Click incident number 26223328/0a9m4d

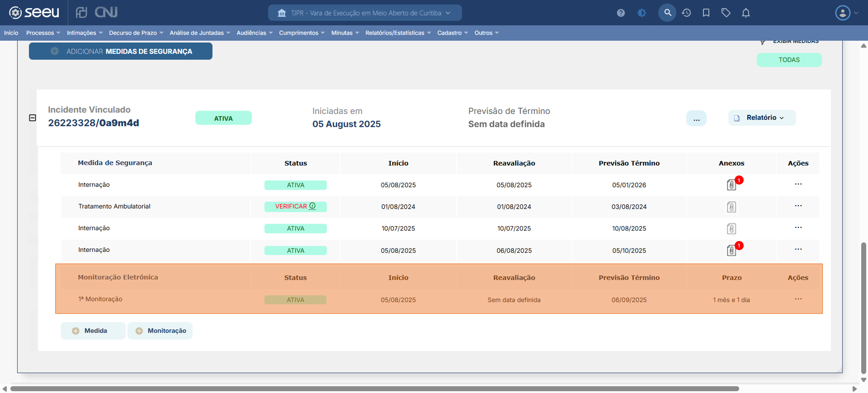93,123
